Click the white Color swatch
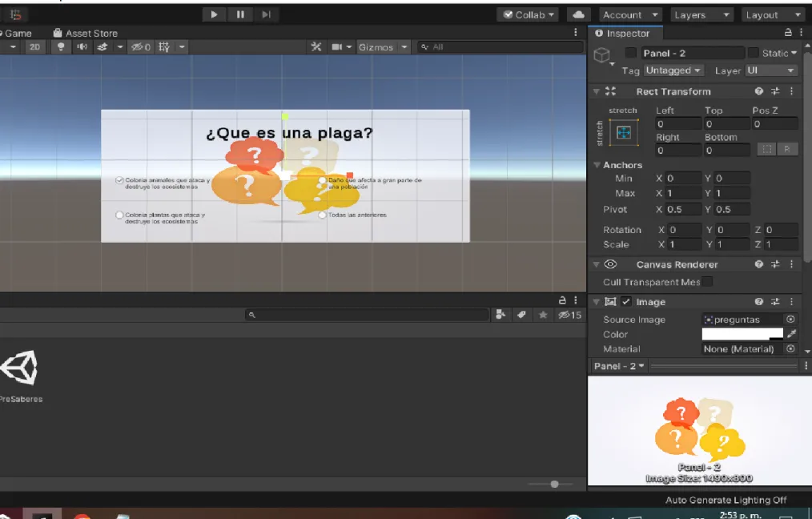812x519 pixels. point(742,334)
